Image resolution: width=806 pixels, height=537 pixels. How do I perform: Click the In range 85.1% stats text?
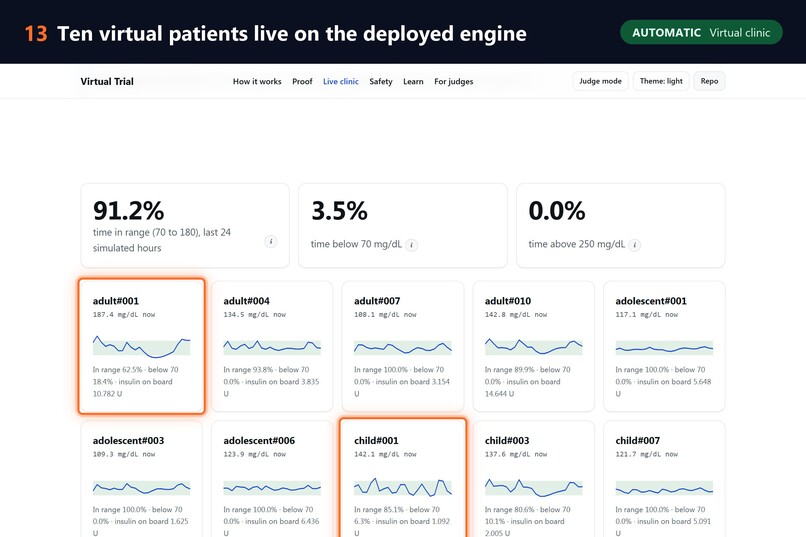(402, 522)
